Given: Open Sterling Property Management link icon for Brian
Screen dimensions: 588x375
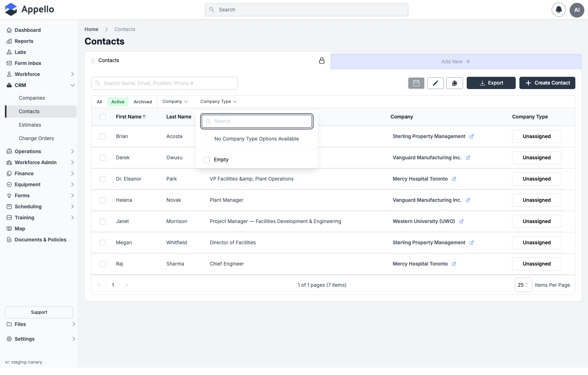Looking at the screenshot, I should coord(472,136).
